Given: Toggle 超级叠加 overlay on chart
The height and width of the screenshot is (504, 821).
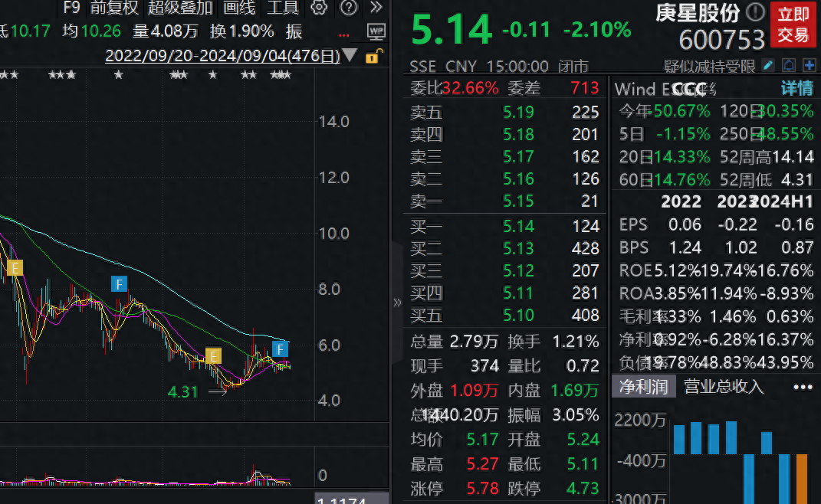Looking at the screenshot, I should pos(180,8).
